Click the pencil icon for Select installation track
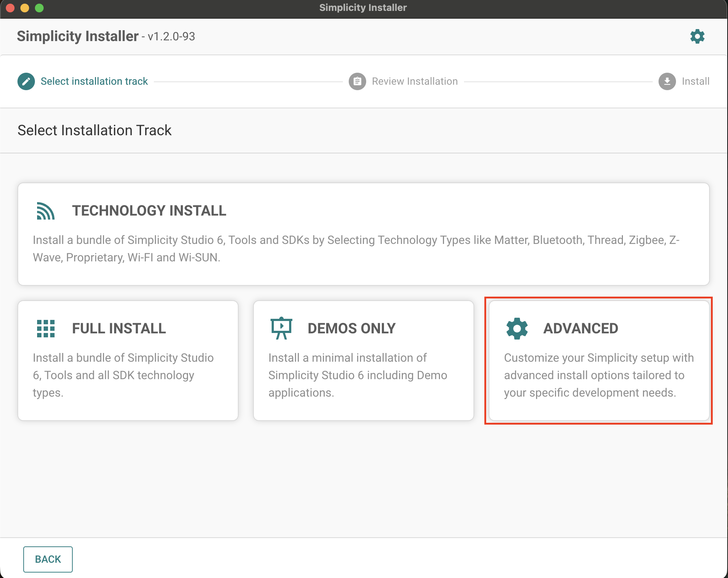 (x=26, y=81)
